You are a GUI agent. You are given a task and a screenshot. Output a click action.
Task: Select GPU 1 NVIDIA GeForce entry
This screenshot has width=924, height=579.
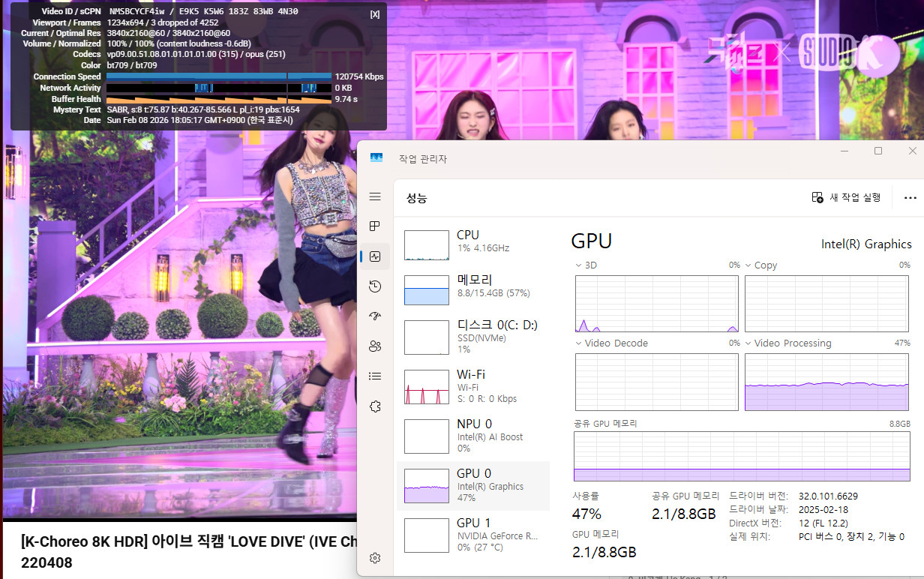[472, 534]
